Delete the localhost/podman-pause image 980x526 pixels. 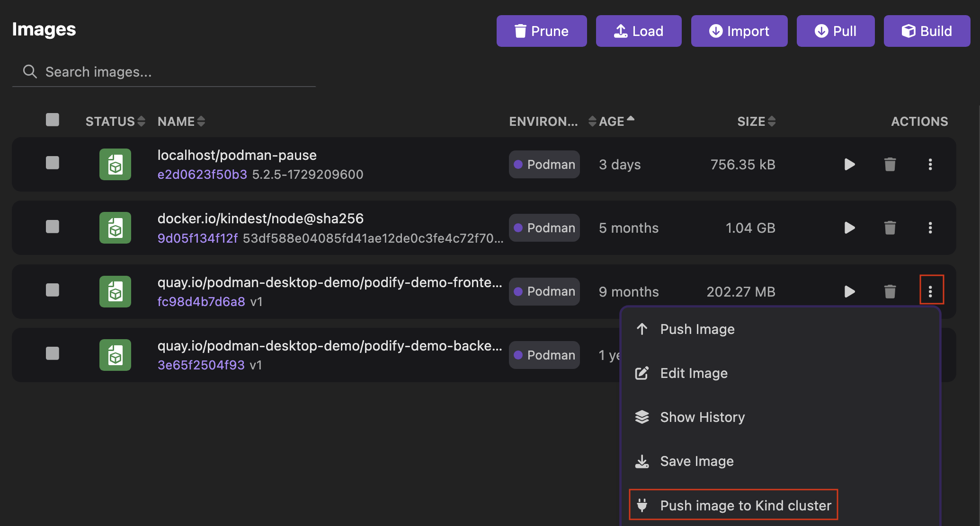tap(890, 164)
